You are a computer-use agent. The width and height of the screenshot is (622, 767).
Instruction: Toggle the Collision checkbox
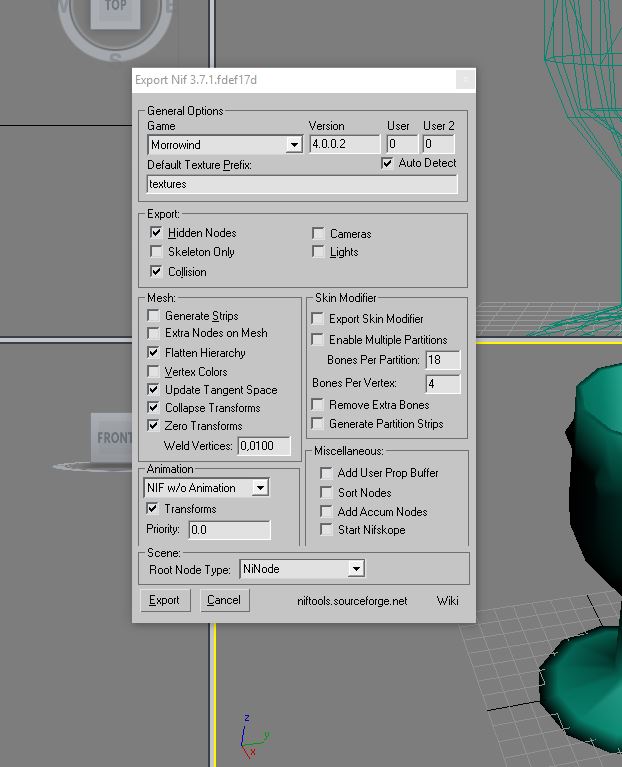point(156,271)
